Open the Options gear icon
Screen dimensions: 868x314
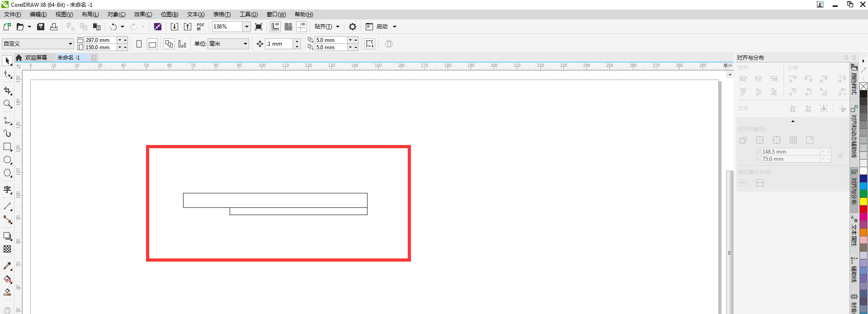point(353,27)
